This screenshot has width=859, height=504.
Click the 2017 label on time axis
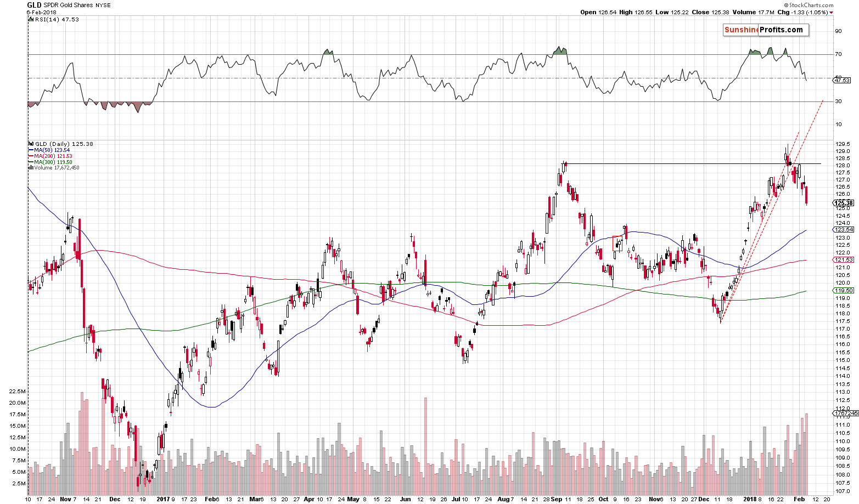(163, 500)
